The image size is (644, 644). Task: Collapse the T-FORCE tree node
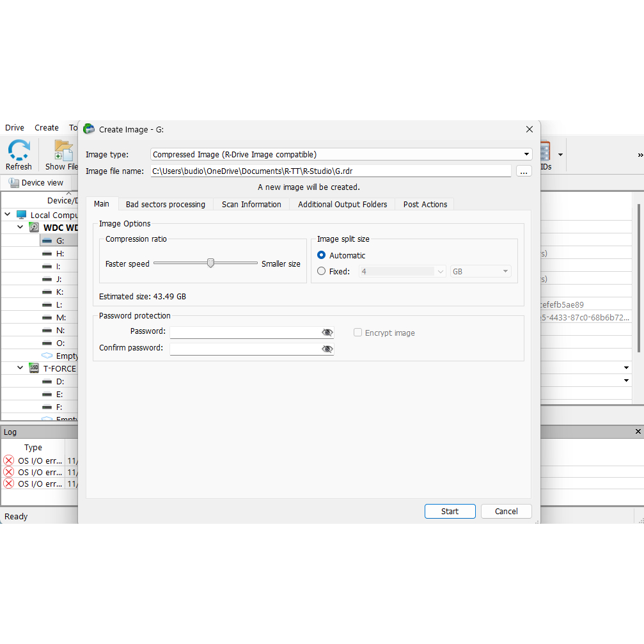click(x=20, y=368)
